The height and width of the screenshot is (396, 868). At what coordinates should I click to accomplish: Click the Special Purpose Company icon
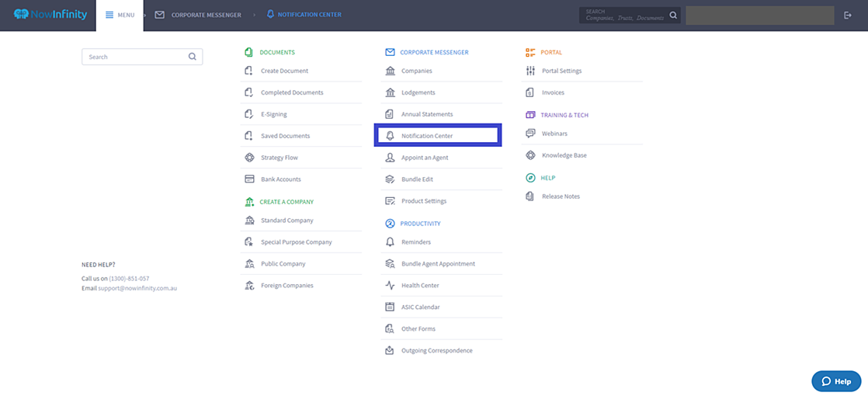pyautogui.click(x=249, y=242)
